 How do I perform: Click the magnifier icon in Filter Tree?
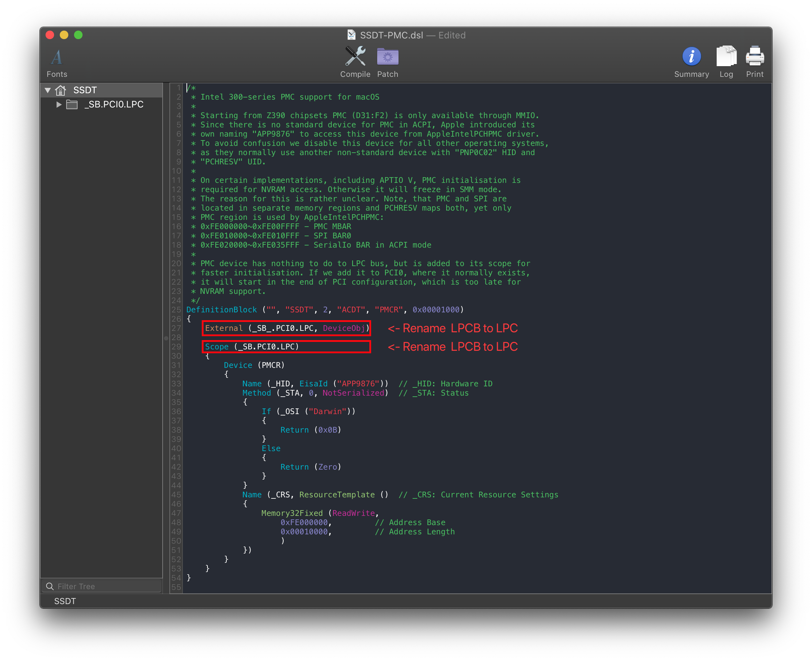(50, 586)
